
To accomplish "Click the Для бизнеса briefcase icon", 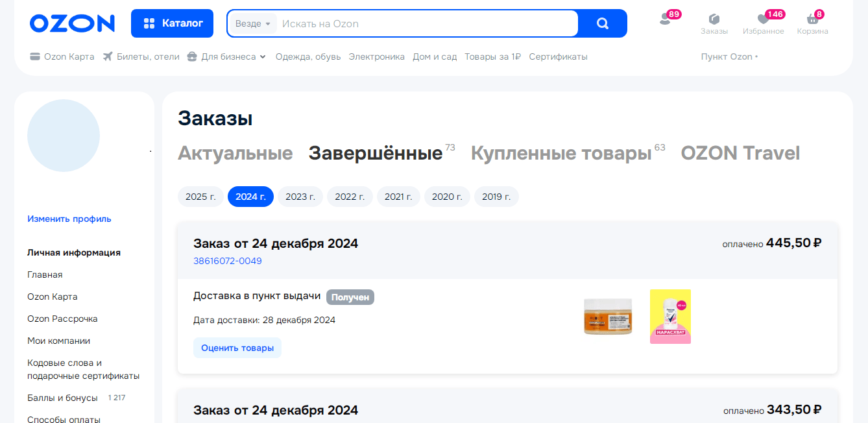I will point(192,56).
